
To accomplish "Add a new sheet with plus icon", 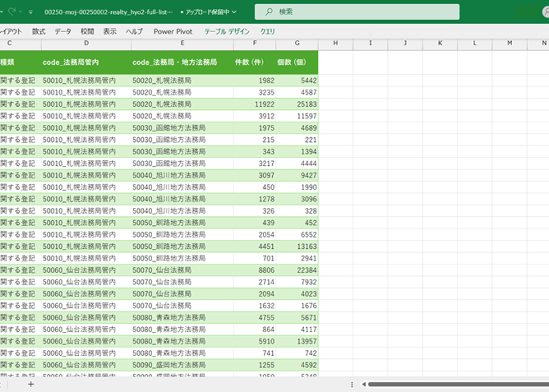I will (x=31, y=384).
